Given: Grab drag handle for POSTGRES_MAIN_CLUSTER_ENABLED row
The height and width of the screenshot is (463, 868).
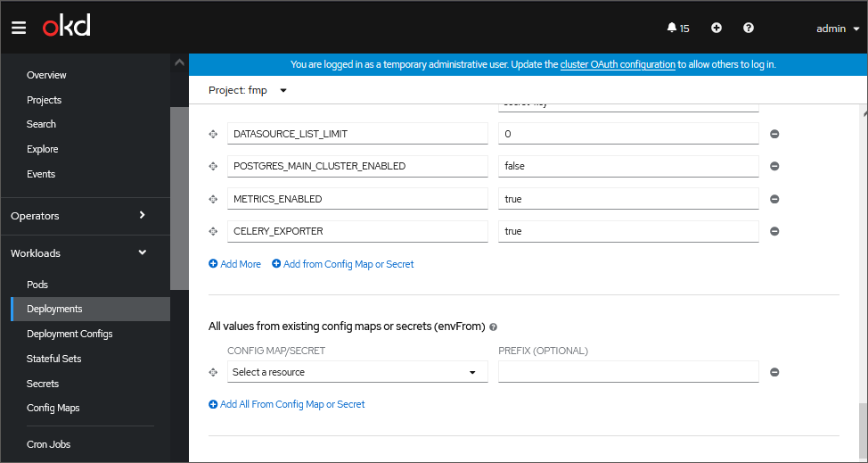Looking at the screenshot, I should coord(213,166).
